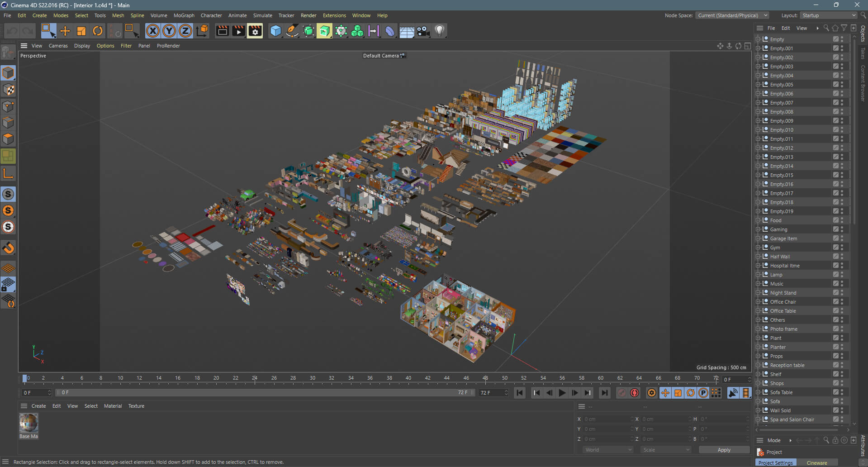
Task: Click the Texture mode checkered icon
Action: [8, 90]
